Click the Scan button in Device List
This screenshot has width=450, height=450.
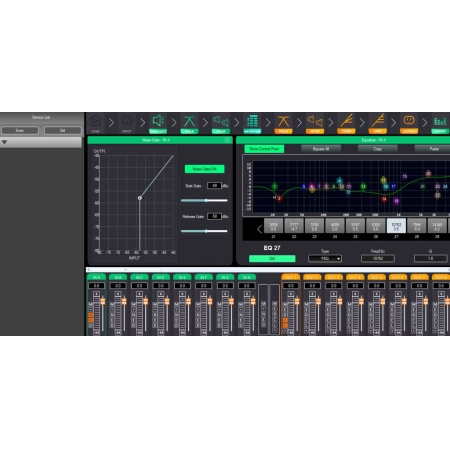click(x=20, y=130)
